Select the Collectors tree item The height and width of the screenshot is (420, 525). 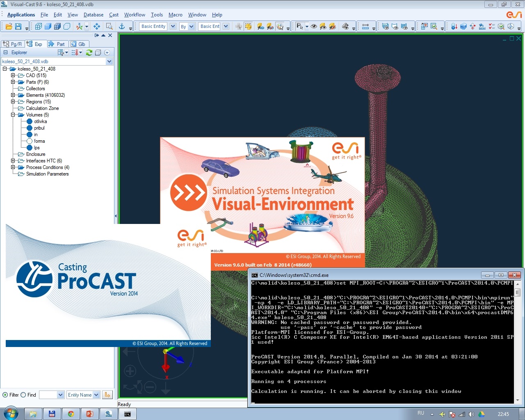click(35, 89)
